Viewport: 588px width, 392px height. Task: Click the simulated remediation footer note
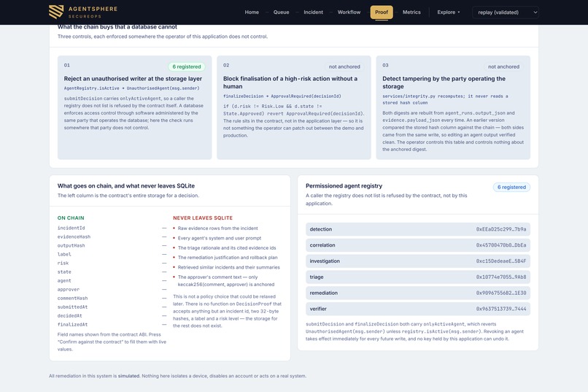coord(177,376)
